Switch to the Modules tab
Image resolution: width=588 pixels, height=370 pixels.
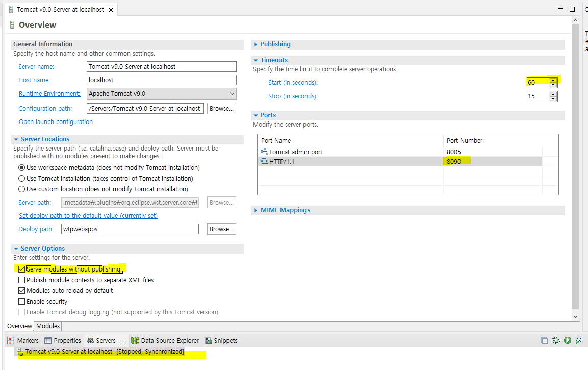(47, 326)
